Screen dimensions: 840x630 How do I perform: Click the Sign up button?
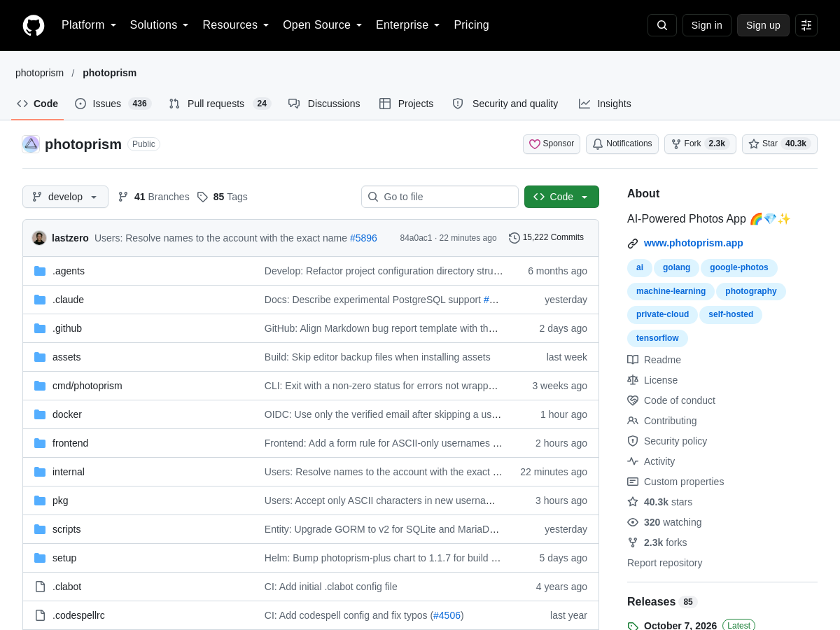click(763, 25)
